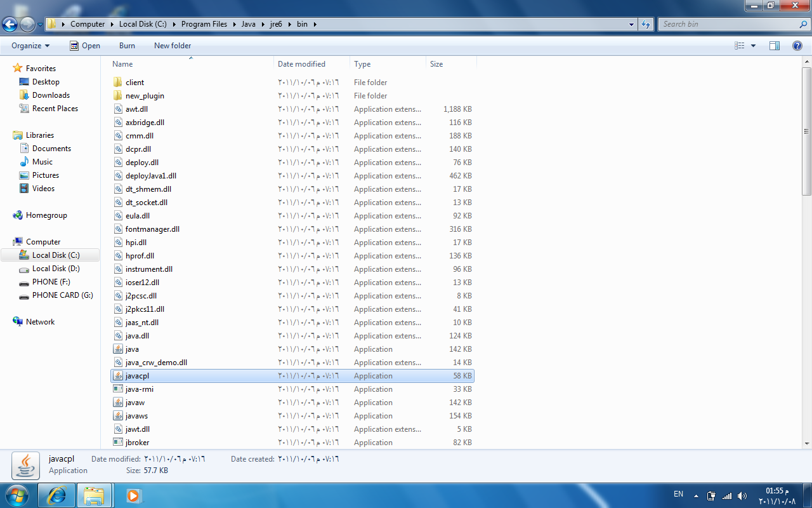
Task: Click the network signal tray icon
Action: click(727, 496)
